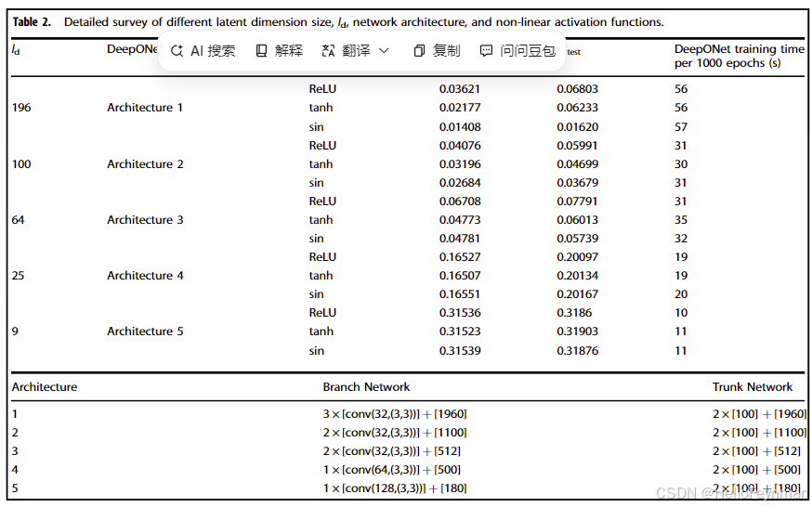Click the value 0.3186

(x=574, y=313)
